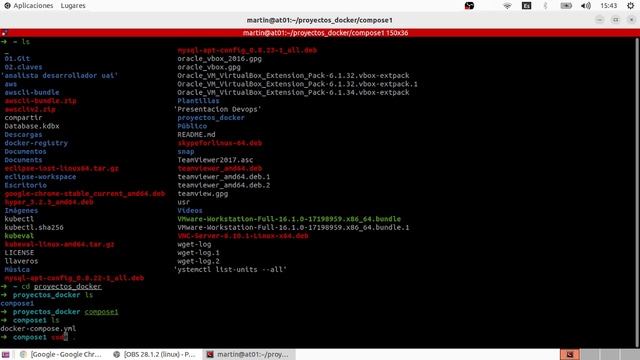Open the Aplicaciones menu

(x=33, y=6)
